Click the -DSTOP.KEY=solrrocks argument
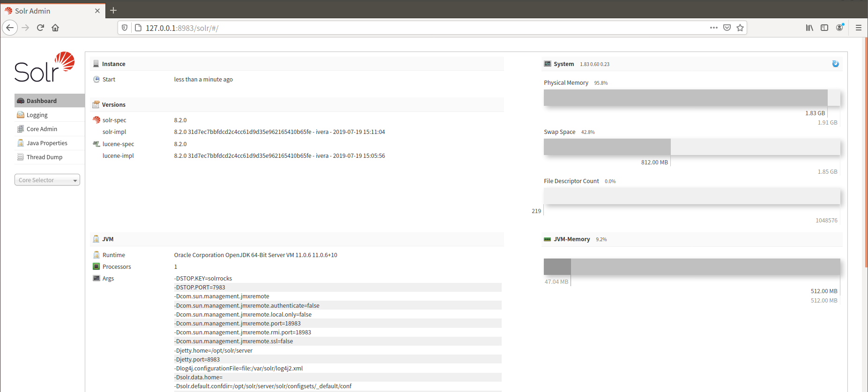The height and width of the screenshot is (392, 868). coord(203,278)
